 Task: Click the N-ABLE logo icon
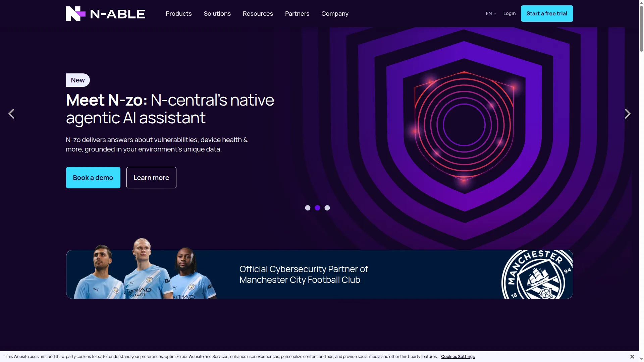pos(75,14)
